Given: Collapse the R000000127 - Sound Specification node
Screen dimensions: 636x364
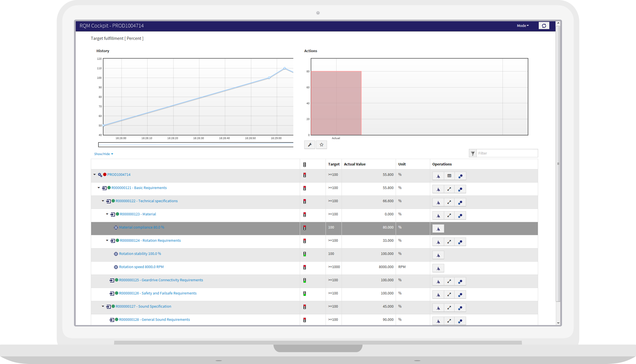Looking at the screenshot, I should [102, 306].
